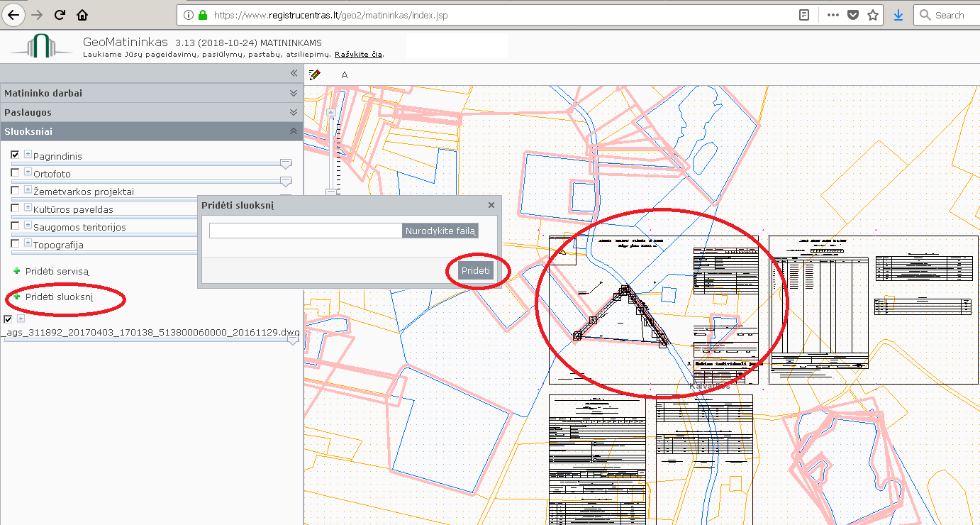Select the 'A' text annotation tool
Viewport: 980px width, 525px height.
(345, 75)
